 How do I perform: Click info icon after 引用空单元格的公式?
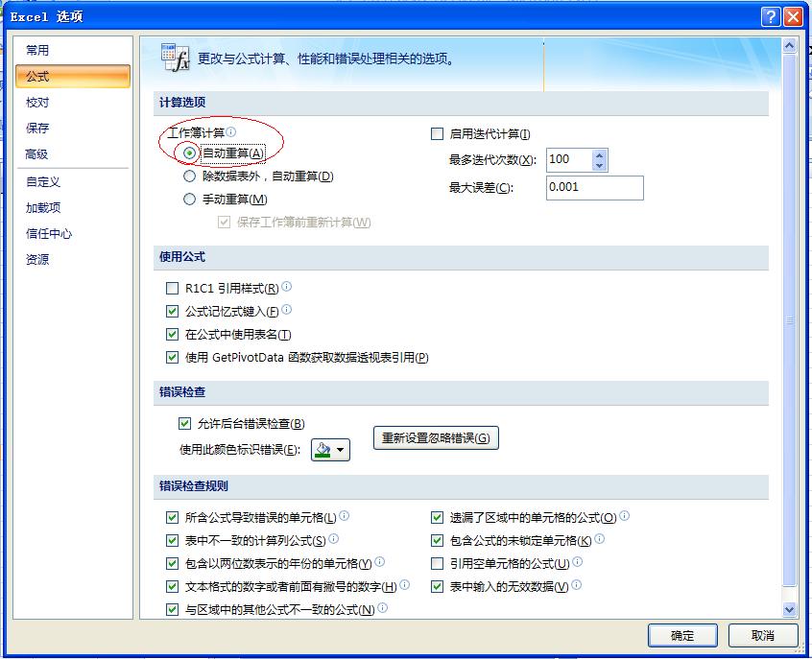[x=578, y=561]
